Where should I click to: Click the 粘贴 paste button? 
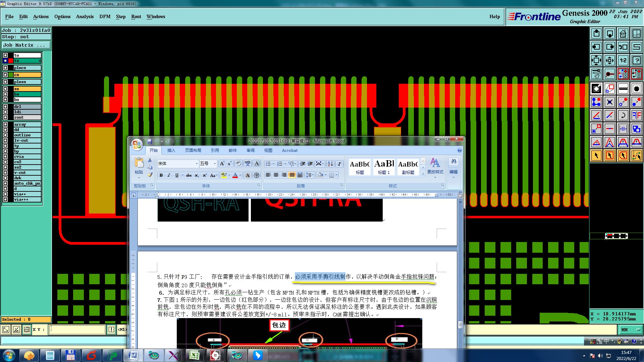coord(139,167)
